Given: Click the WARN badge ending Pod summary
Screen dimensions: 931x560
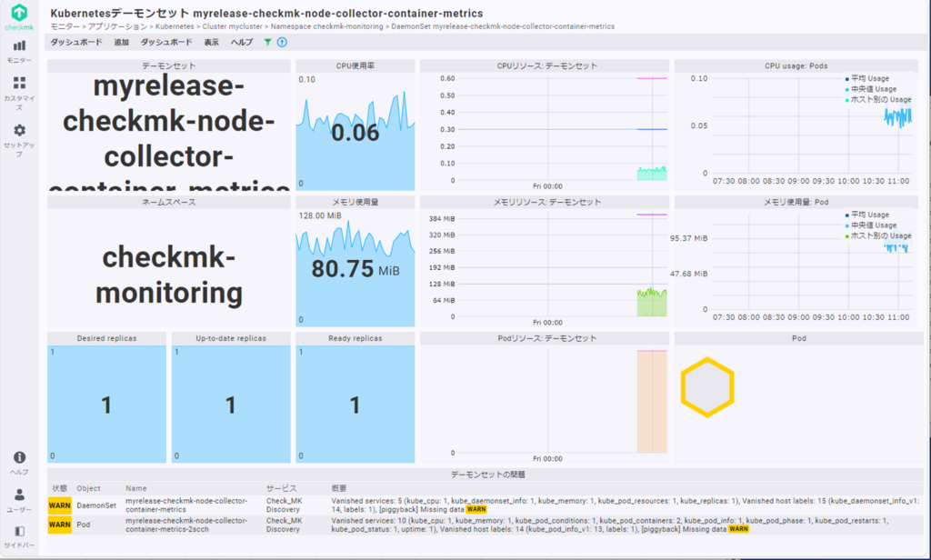Looking at the screenshot, I should click(738, 529).
